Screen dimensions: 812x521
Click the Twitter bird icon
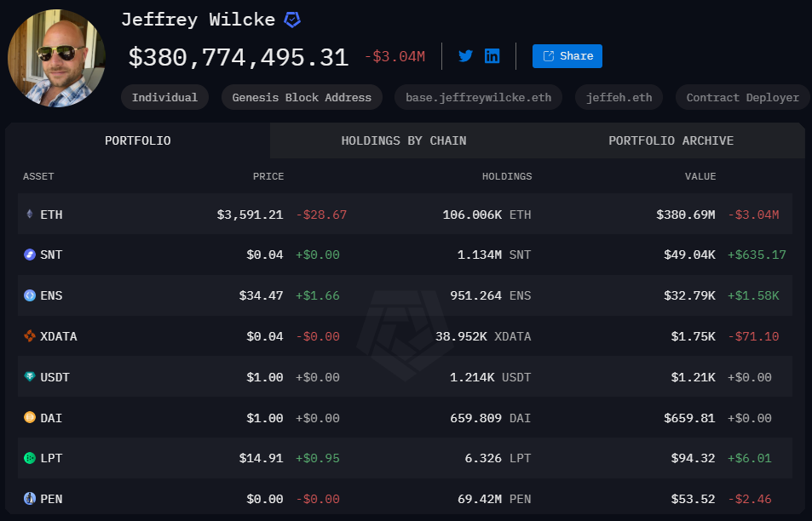pyautogui.click(x=465, y=56)
